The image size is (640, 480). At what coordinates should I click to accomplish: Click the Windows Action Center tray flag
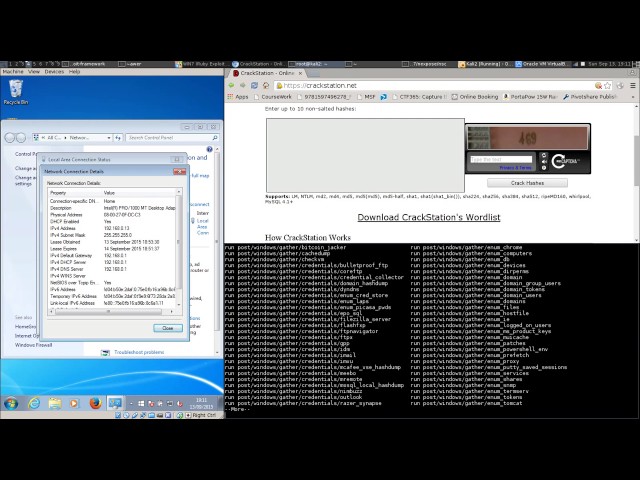tap(151, 404)
